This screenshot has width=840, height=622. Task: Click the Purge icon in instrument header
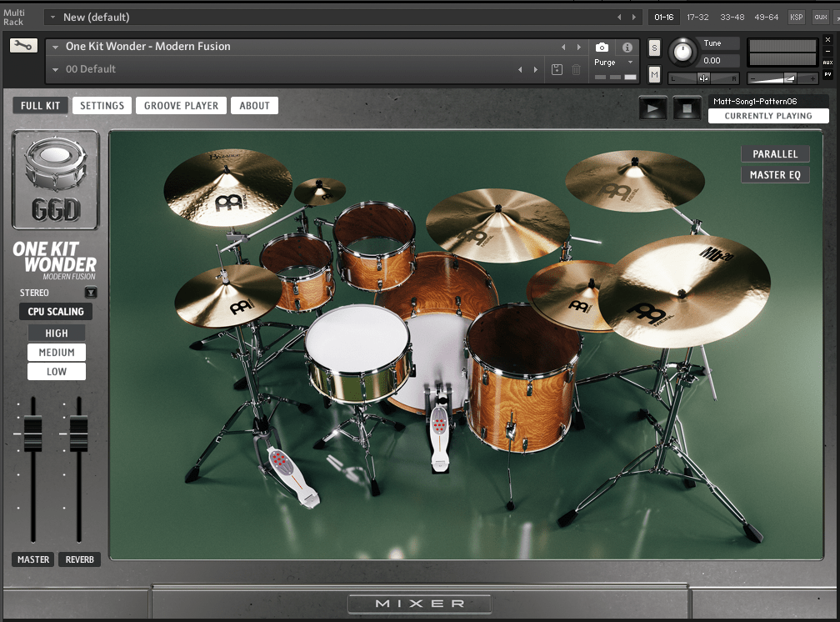[605, 63]
